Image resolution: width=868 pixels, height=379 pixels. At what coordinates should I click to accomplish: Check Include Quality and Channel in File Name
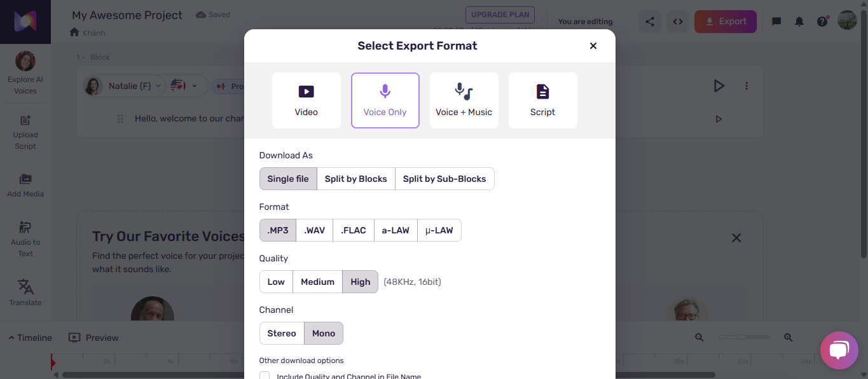pos(265,376)
